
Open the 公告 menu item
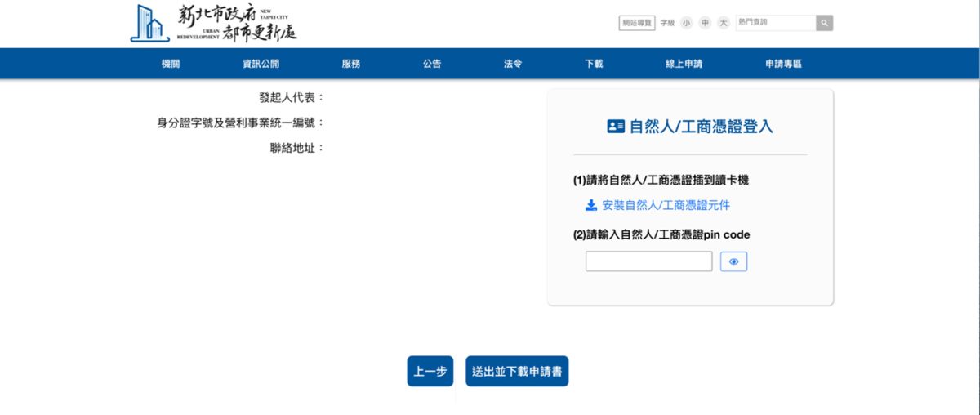[432, 64]
